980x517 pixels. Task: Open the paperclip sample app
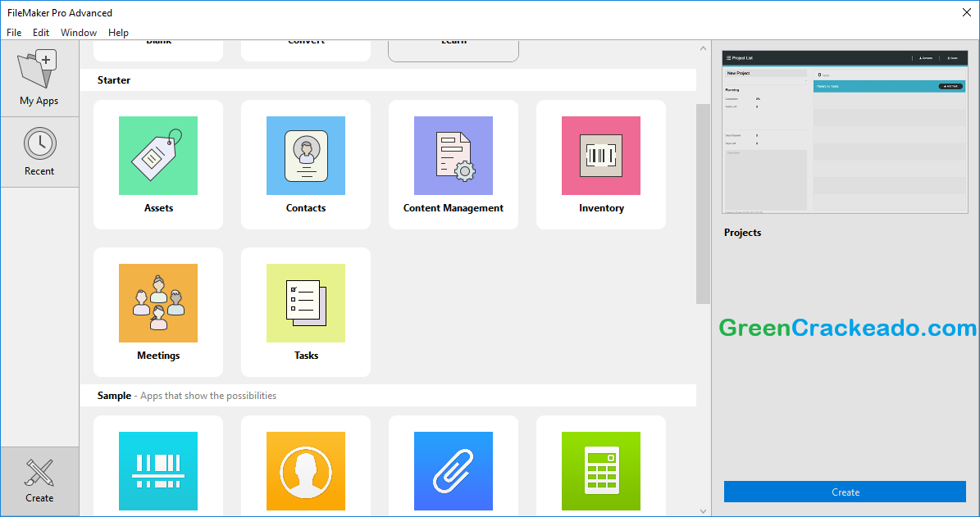tap(453, 471)
